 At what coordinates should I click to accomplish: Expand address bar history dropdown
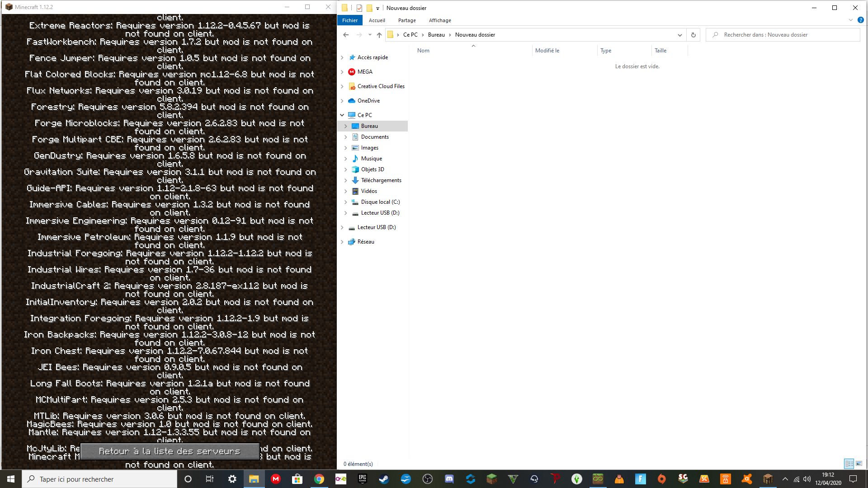point(679,35)
